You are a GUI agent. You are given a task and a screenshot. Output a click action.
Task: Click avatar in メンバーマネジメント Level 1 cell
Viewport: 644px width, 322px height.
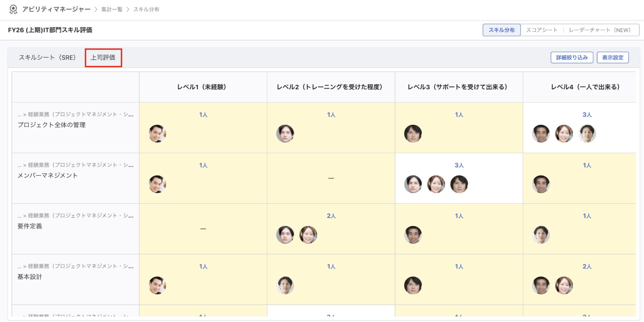[x=157, y=184]
